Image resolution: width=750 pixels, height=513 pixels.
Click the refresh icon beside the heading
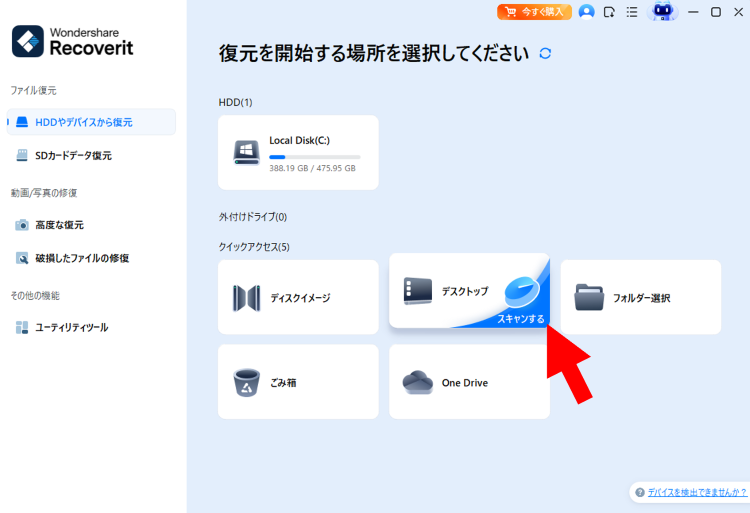click(x=545, y=53)
